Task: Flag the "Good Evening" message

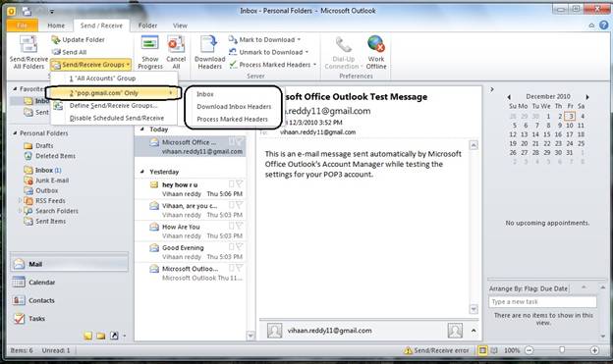Action: tap(240, 246)
